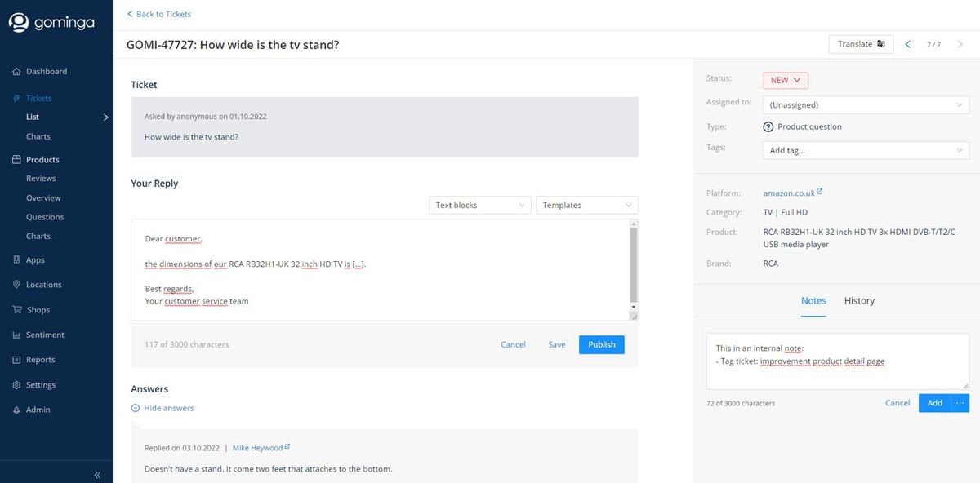Switch to the History tab
Screen dimensions: 980x483
(859, 301)
